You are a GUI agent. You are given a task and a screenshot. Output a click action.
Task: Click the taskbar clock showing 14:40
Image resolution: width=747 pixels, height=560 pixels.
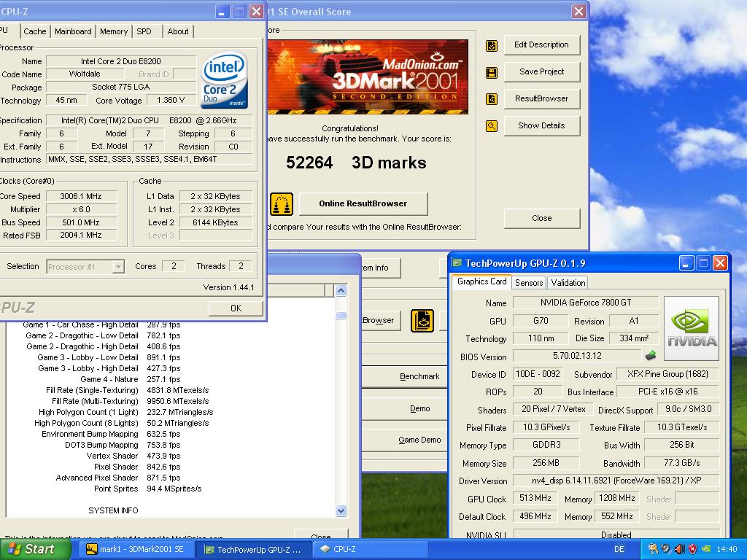click(727, 549)
